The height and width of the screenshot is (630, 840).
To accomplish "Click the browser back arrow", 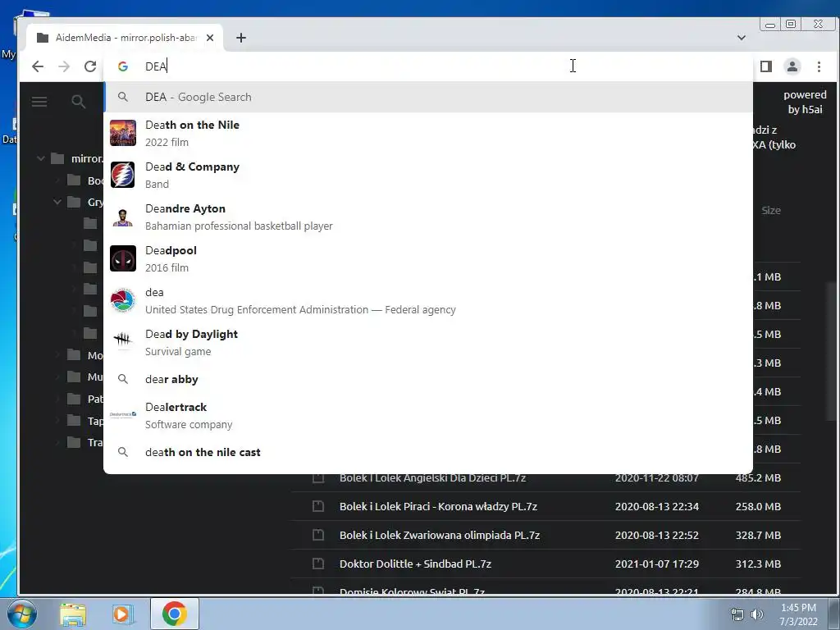I will tap(38, 66).
